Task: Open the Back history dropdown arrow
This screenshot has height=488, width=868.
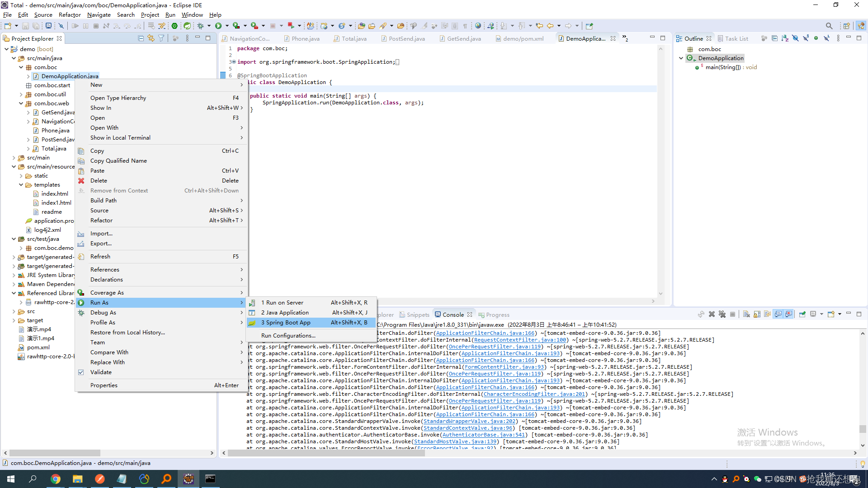Action: [559, 26]
